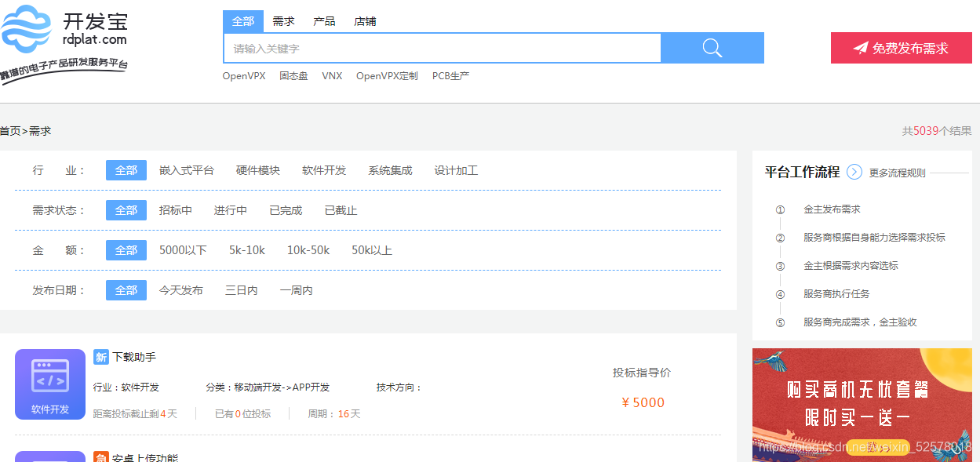Viewport: 980px width, 462px height.
Task: Filter publish date by 今天发布
Action: (x=181, y=290)
